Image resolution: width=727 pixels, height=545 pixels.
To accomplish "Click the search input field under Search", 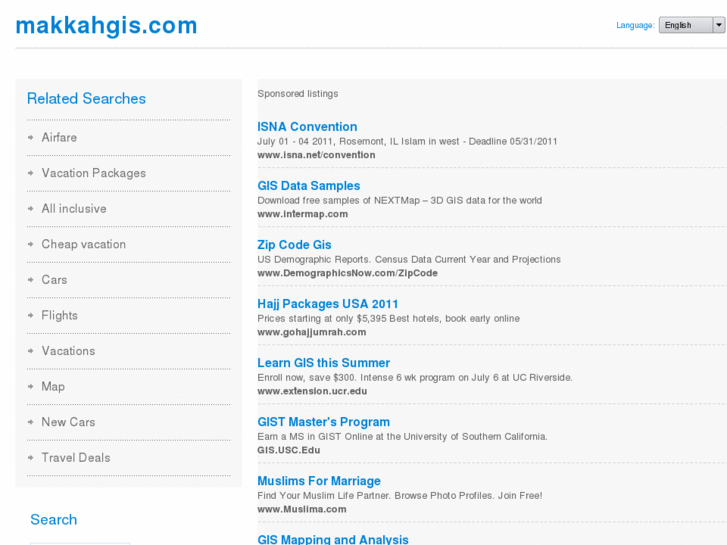I will click(80, 542).
